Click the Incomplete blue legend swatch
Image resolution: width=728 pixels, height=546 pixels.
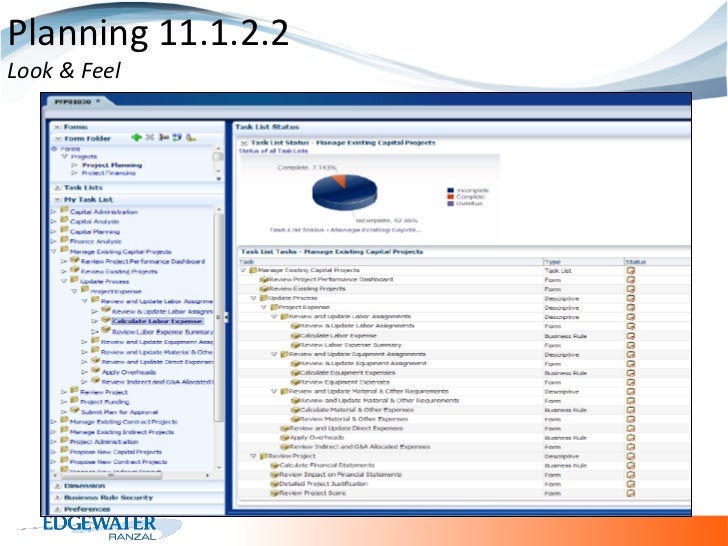pos(450,190)
